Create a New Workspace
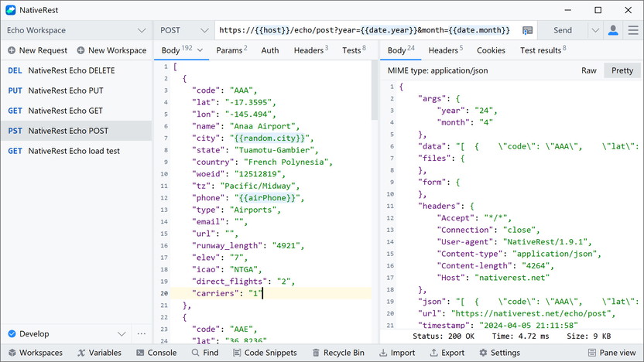The image size is (644, 362). pos(111,50)
